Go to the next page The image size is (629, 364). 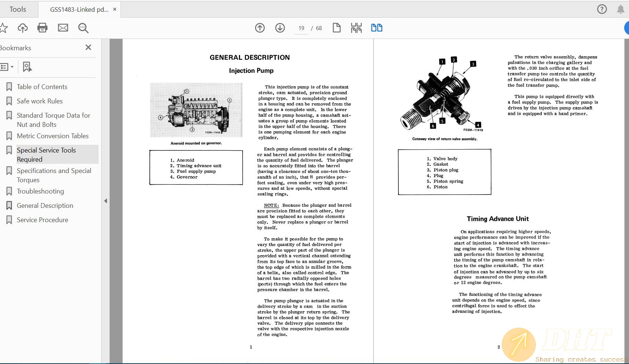pos(280,28)
